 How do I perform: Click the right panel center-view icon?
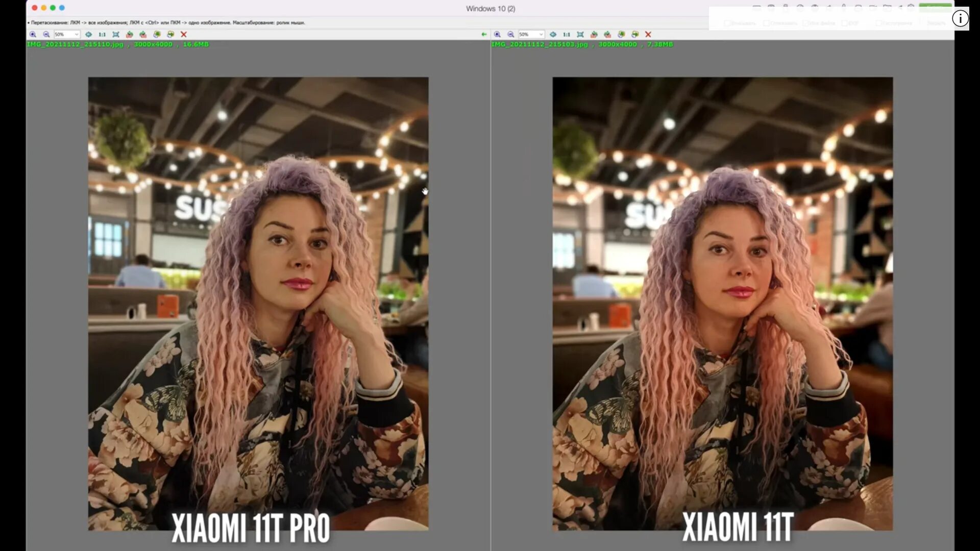(x=553, y=34)
